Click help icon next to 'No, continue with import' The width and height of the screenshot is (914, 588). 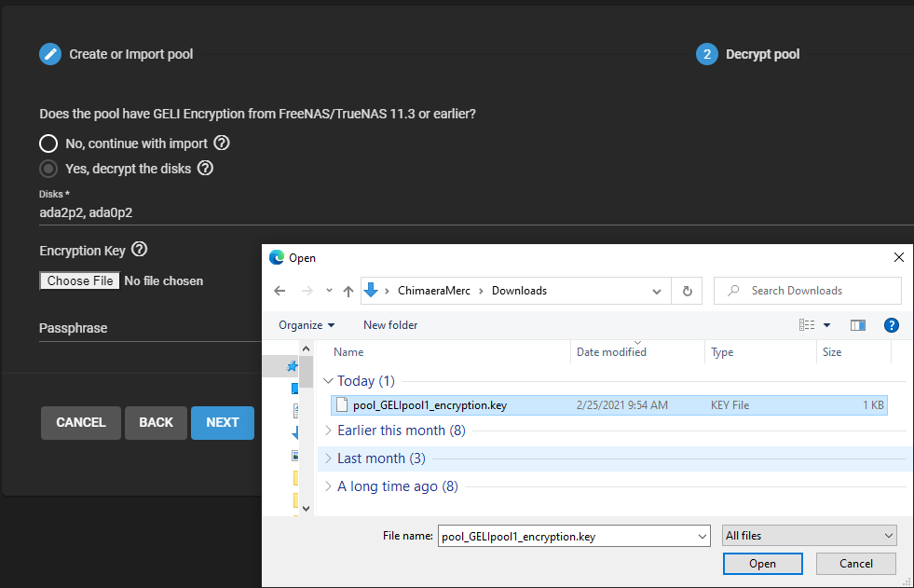point(222,144)
